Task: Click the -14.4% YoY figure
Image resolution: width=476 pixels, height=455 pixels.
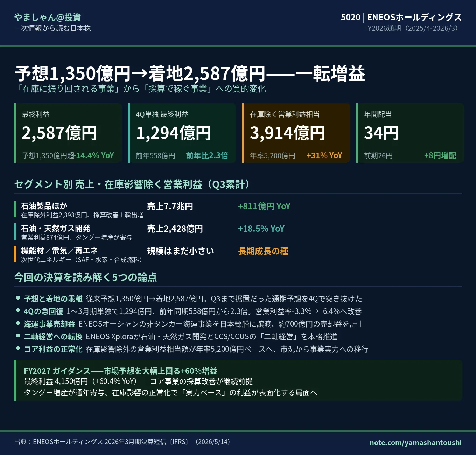Action: (93, 155)
